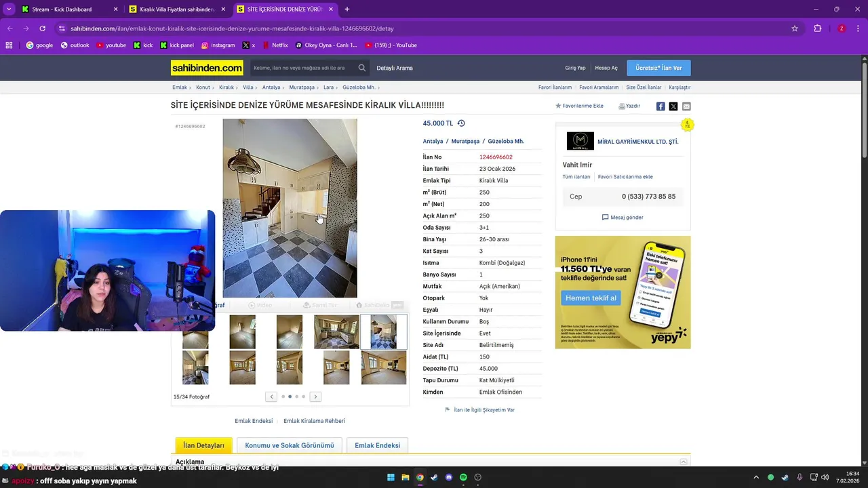The height and width of the screenshot is (488, 868).
Task: Select the highlighted checkered floor thumbnail
Action: 384,331
